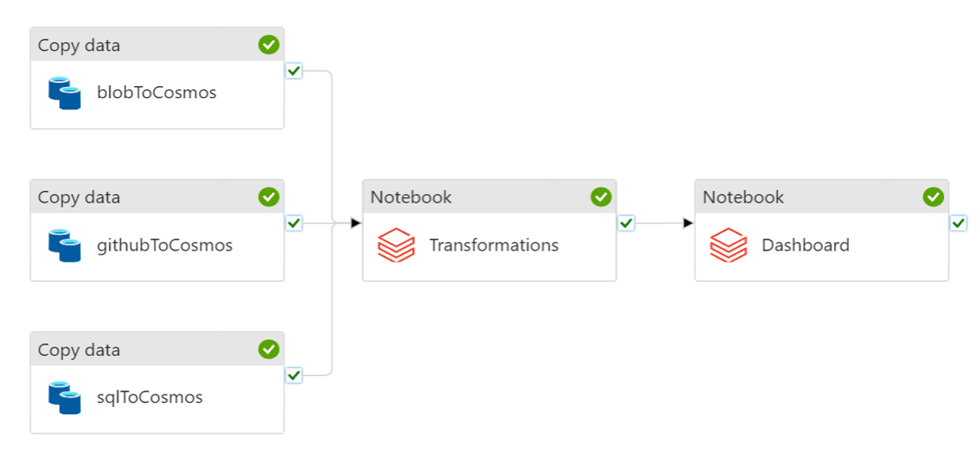Click the blobToCosmos success output checkbox connector
The image size is (980, 459).
(x=294, y=71)
